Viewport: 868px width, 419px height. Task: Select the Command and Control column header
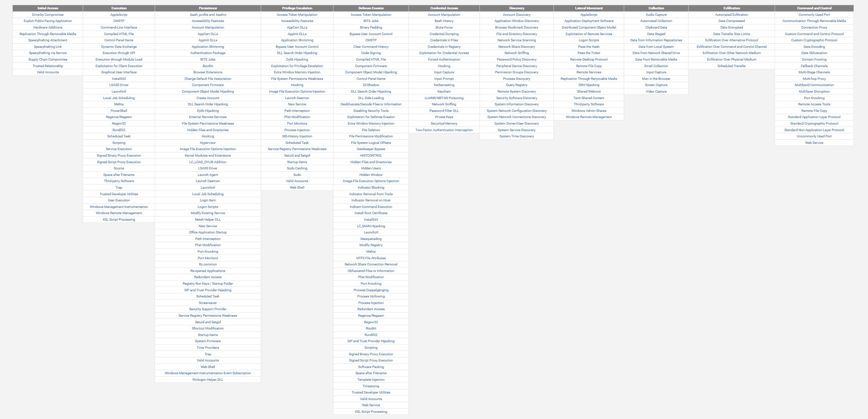point(814,8)
